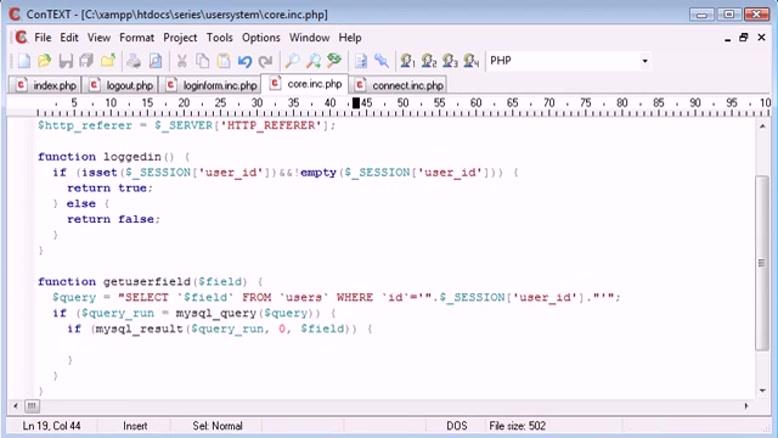Click the vertical scrollbar down arrow

762,391
